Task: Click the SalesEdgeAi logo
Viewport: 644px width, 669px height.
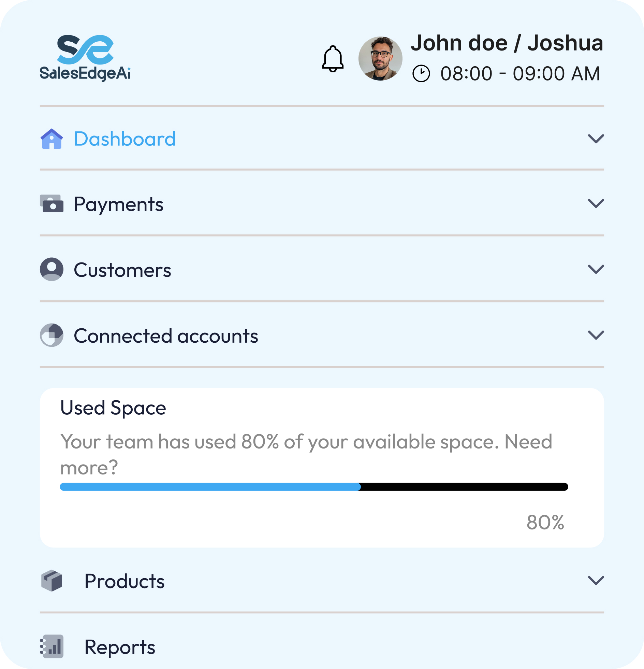Action: coord(85,58)
